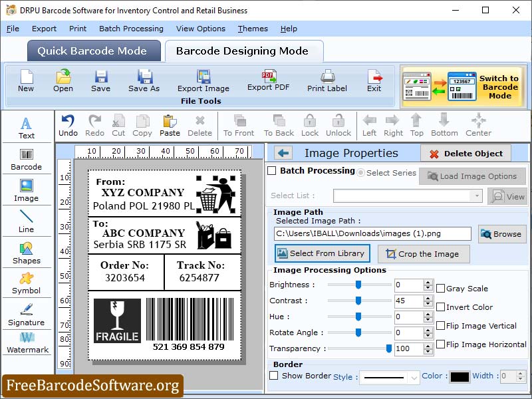Select the Barcode tool in sidebar
The height and width of the screenshot is (399, 532).
[27, 159]
